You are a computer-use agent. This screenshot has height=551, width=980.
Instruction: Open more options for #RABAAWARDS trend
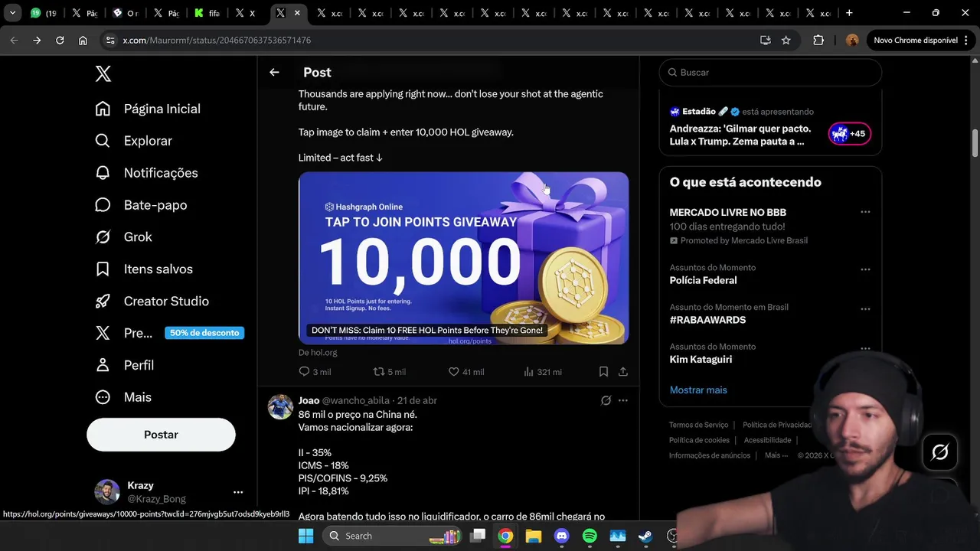tap(865, 309)
